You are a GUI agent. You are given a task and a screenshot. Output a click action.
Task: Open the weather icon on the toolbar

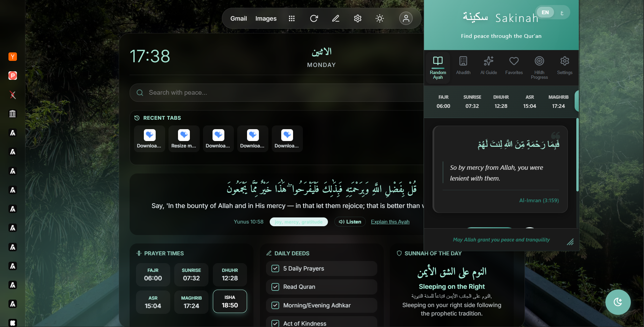coord(380,19)
